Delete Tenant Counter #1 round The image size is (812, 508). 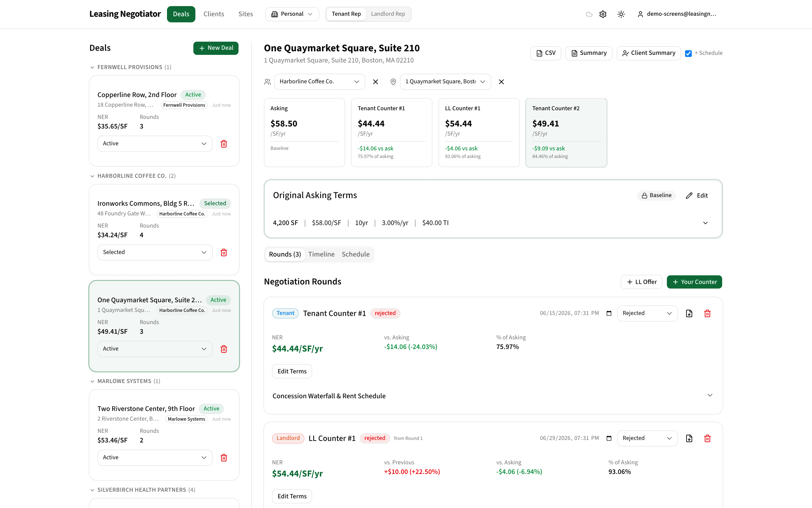[707, 313]
